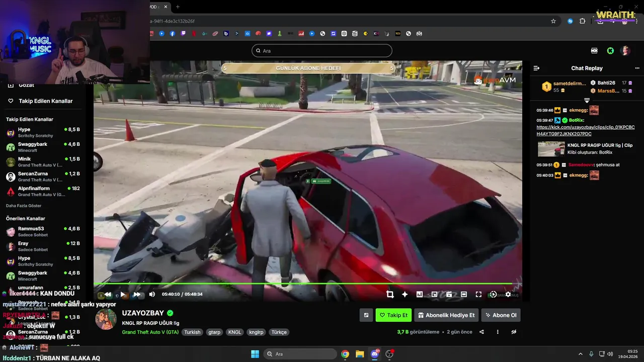Open the clip crop tool in player
Viewport: 644px width, 362px height.
(x=390, y=294)
